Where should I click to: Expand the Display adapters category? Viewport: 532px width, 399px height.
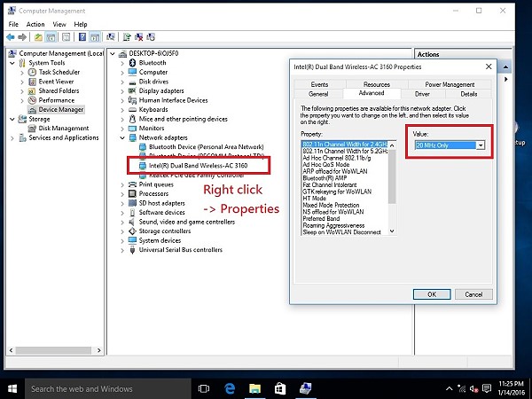tap(121, 90)
